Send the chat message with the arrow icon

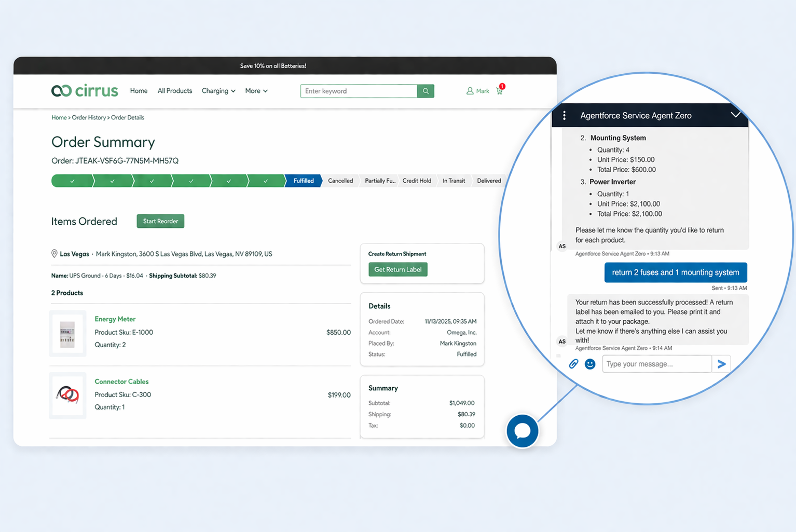pos(721,364)
